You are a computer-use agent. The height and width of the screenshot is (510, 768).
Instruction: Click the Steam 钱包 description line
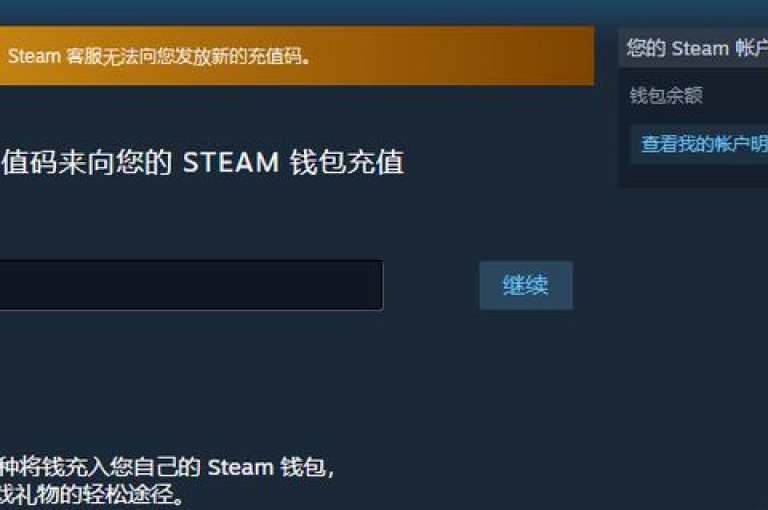[x=167, y=467]
